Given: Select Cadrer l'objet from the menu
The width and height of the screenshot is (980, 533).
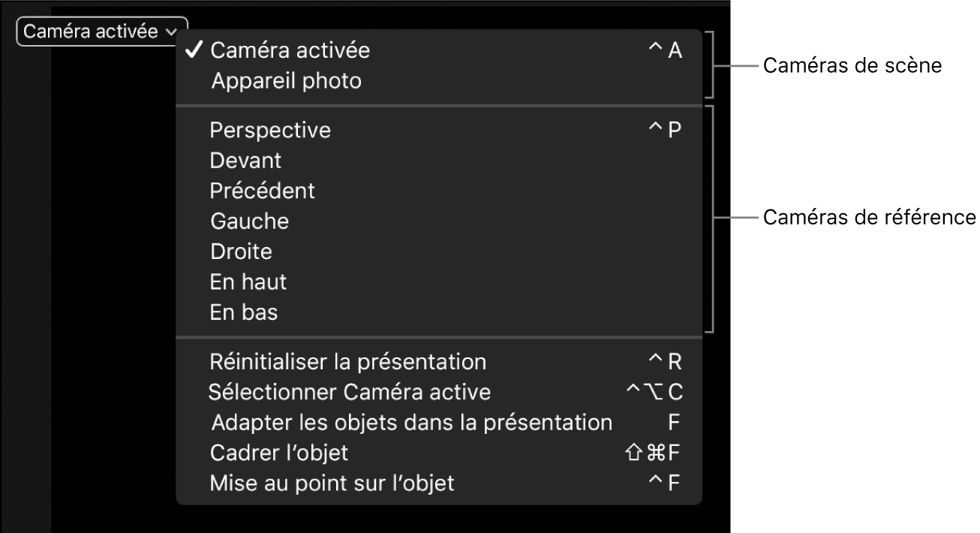Looking at the screenshot, I should (278, 453).
